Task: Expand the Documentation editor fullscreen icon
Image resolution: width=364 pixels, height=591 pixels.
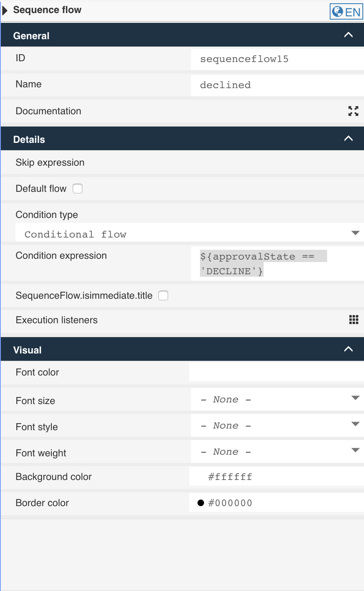Action: (x=354, y=111)
